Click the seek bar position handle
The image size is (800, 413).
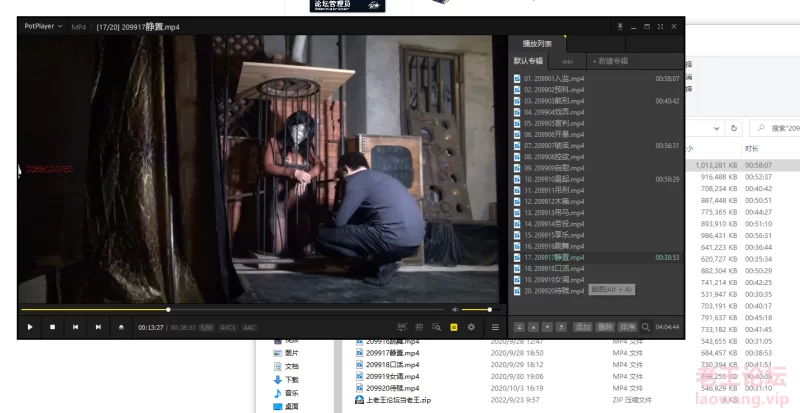168,309
